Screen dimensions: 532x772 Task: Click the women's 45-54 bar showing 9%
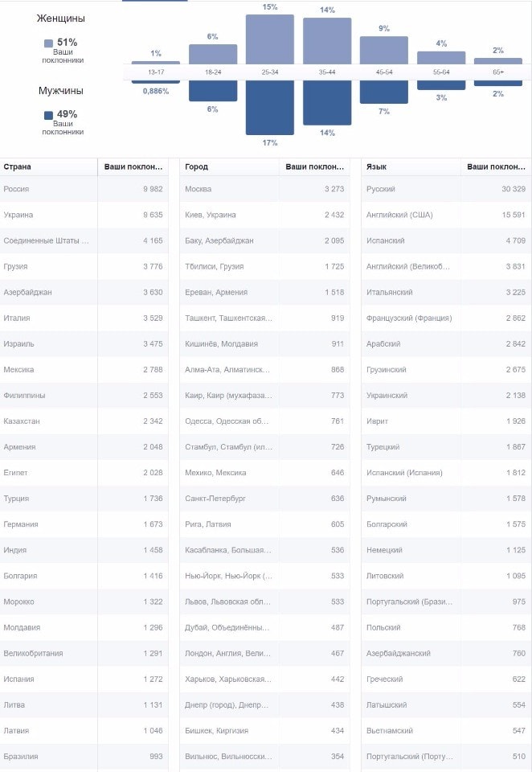pos(384,50)
